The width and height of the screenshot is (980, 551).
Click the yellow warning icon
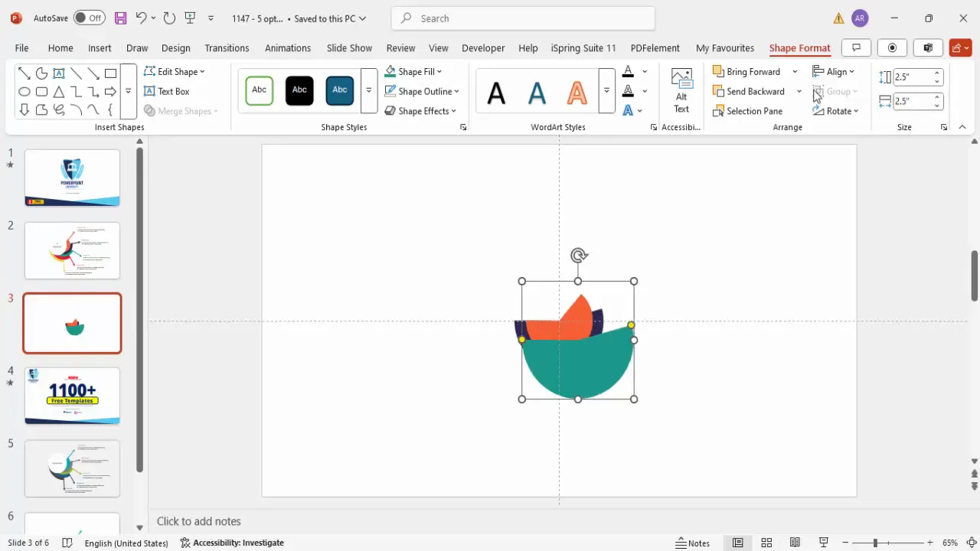[838, 18]
